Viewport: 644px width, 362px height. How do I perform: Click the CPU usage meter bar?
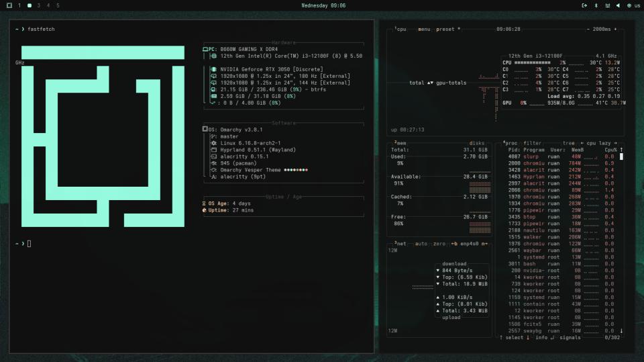[532, 62]
